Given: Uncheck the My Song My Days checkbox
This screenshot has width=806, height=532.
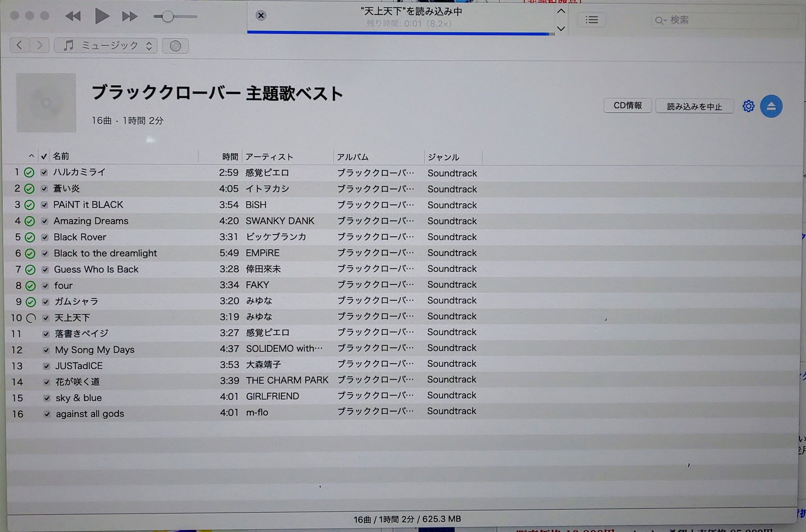Looking at the screenshot, I should click(x=46, y=350).
